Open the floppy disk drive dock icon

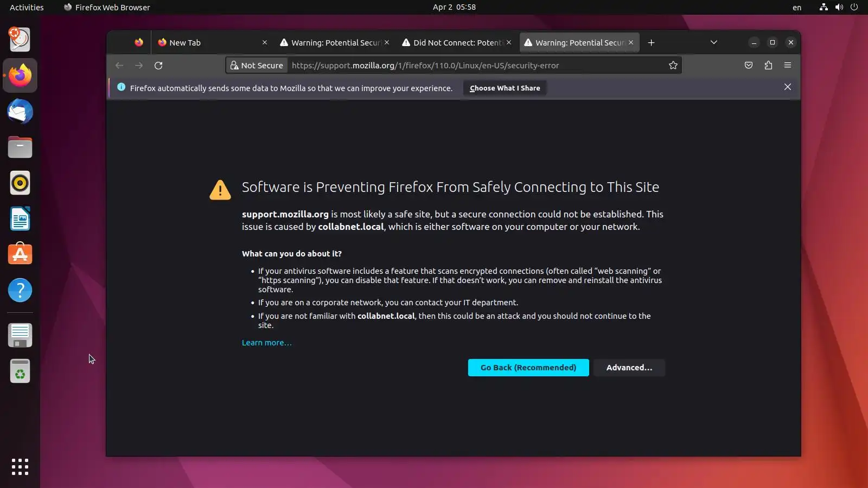20,335
